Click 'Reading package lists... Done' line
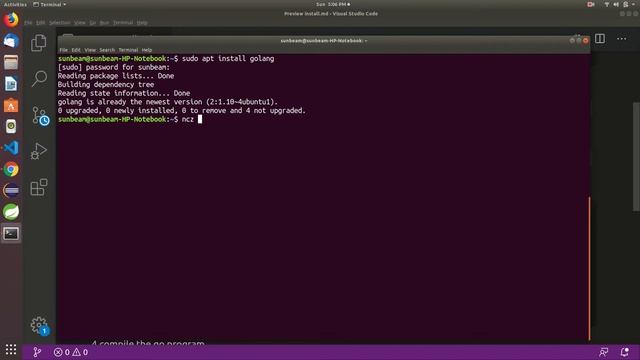Screen dimensions: 640x360 [x=116, y=76]
